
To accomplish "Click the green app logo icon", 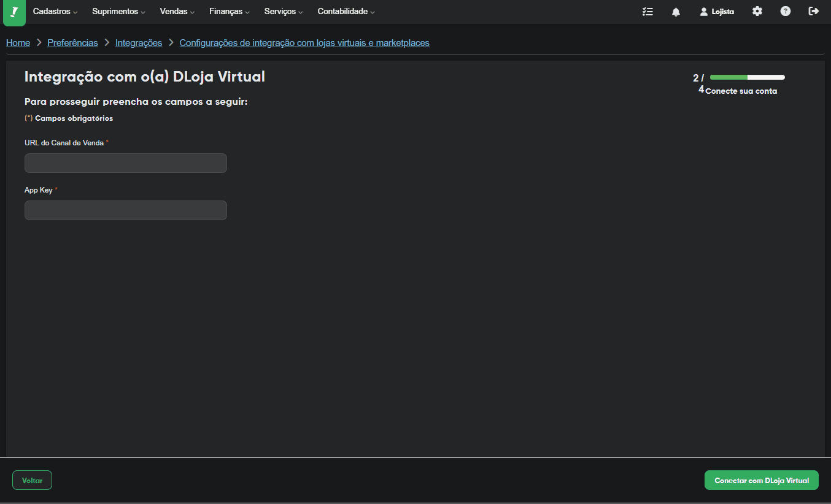I will pyautogui.click(x=14, y=12).
